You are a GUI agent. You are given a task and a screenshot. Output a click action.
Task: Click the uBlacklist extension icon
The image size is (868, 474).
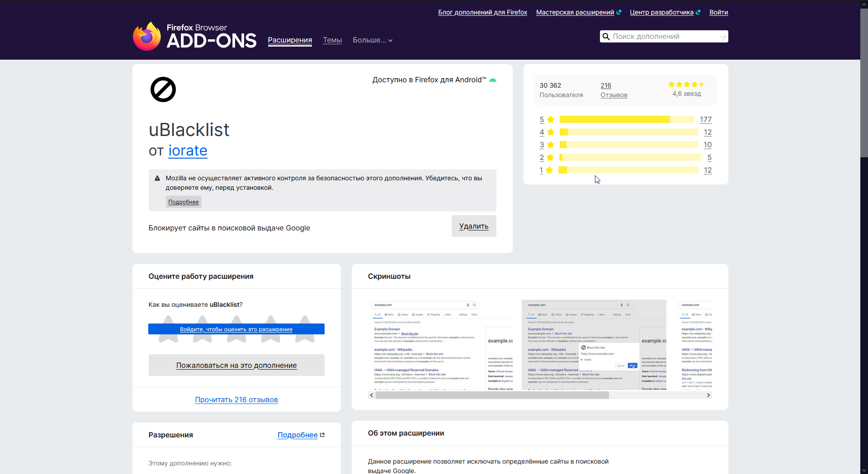tap(163, 89)
